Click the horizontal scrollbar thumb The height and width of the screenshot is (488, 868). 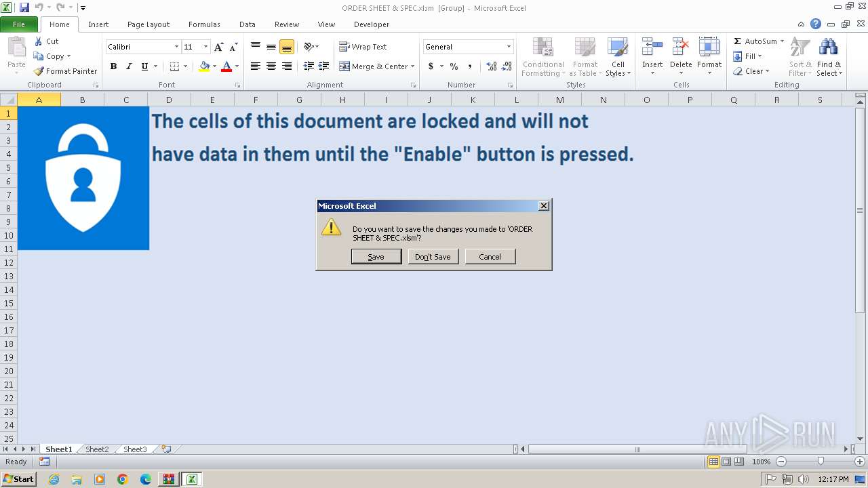click(637, 449)
